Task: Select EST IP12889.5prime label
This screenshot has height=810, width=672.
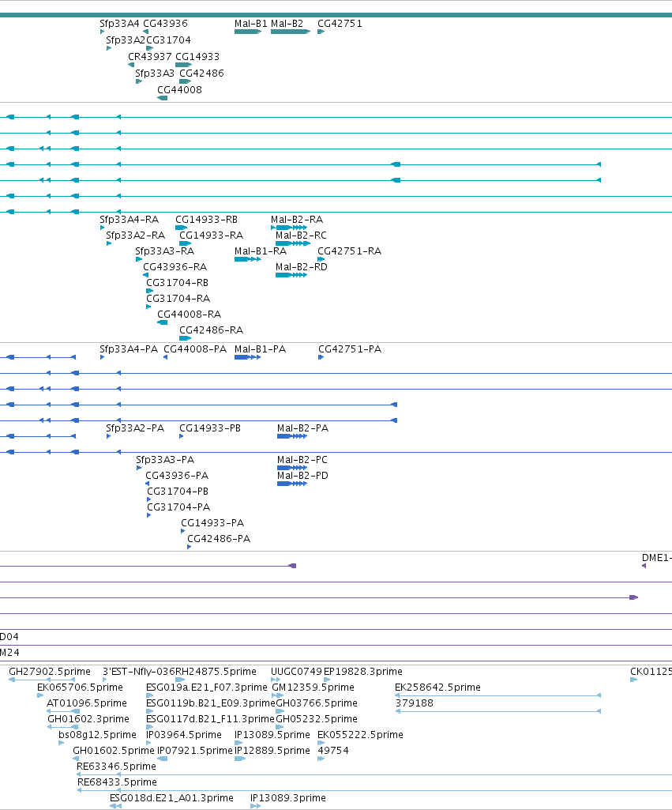Action: pos(272,751)
